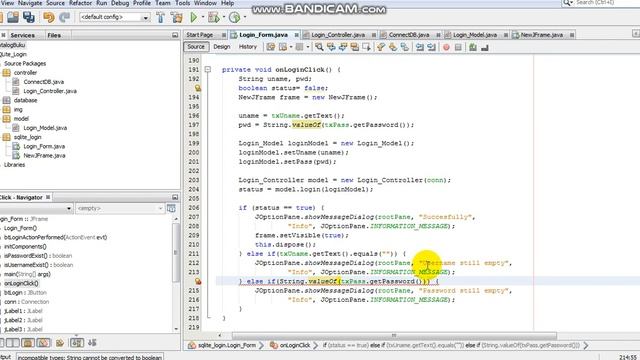
Task: Expand the controller package folder
Action: [7, 73]
